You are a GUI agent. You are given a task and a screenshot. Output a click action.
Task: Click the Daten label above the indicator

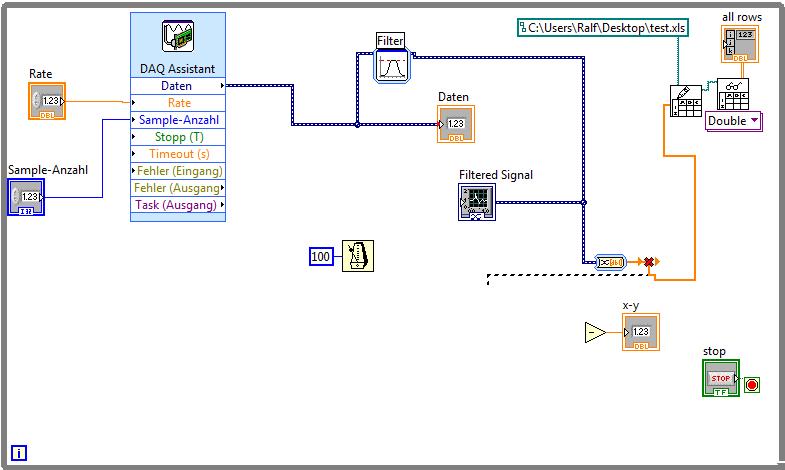tap(453, 97)
